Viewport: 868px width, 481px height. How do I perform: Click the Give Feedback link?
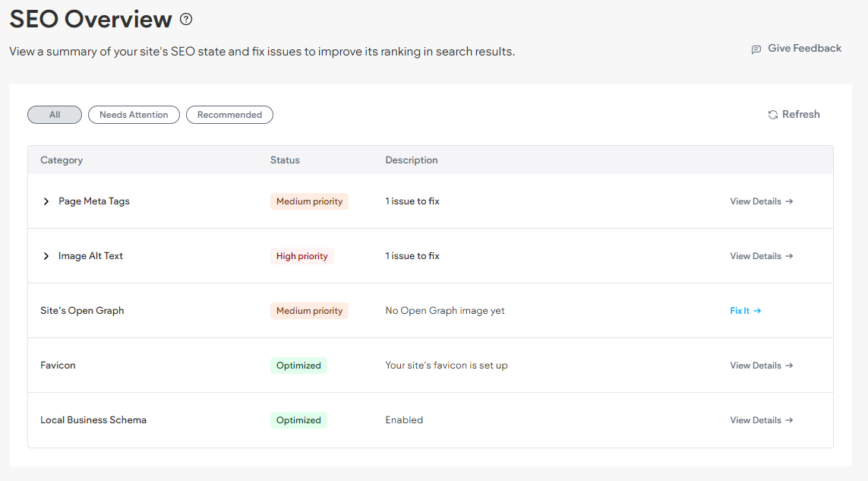(803, 48)
